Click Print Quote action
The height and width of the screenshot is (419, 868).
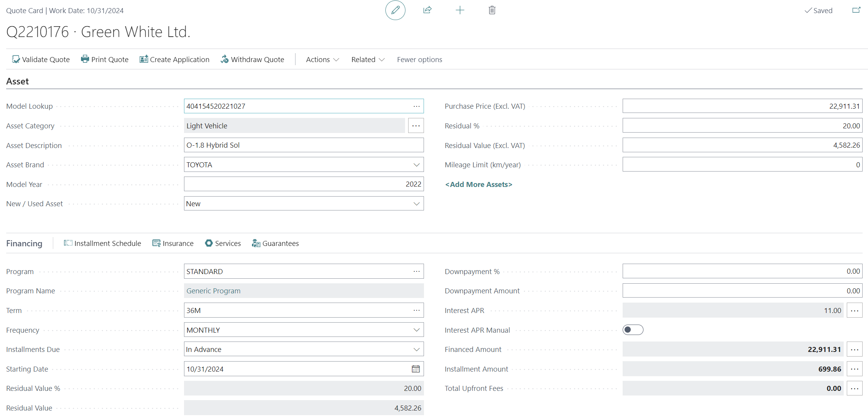click(105, 59)
